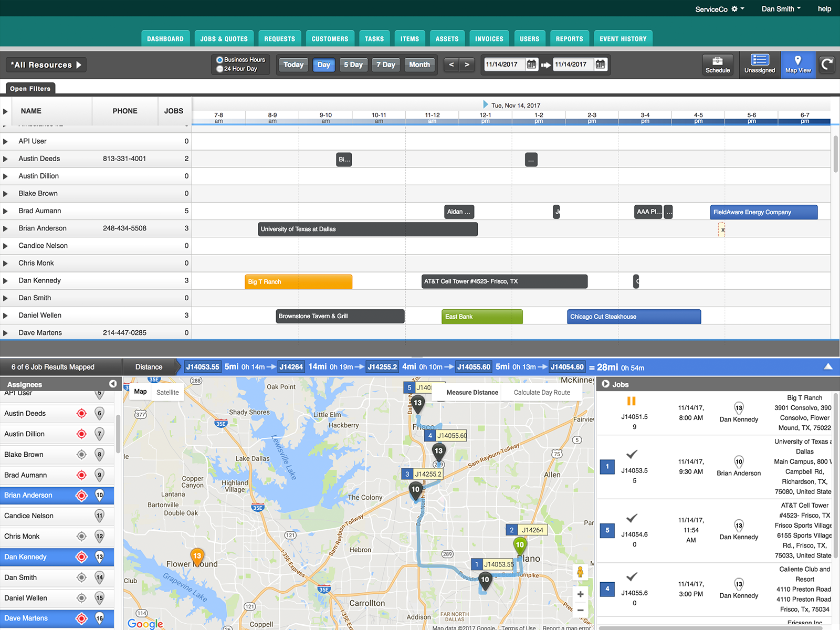Image resolution: width=840 pixels, height=630 pixels.
Task: Show the Unassigned jobs list icon
Action: [x=760, y=65]
